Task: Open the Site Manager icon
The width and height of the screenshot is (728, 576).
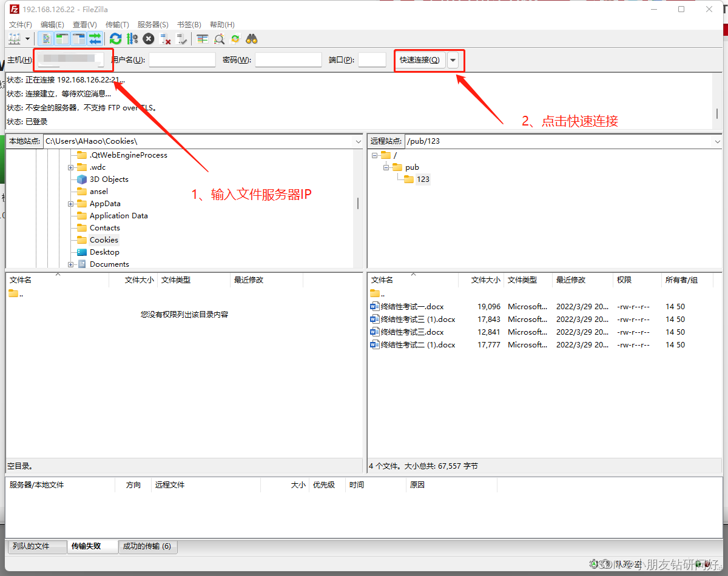Action: [x=14, y=39]
